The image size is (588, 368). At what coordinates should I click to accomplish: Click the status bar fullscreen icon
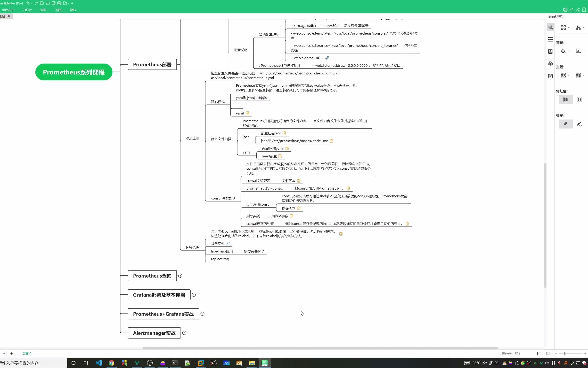click(x=548, y=354)
